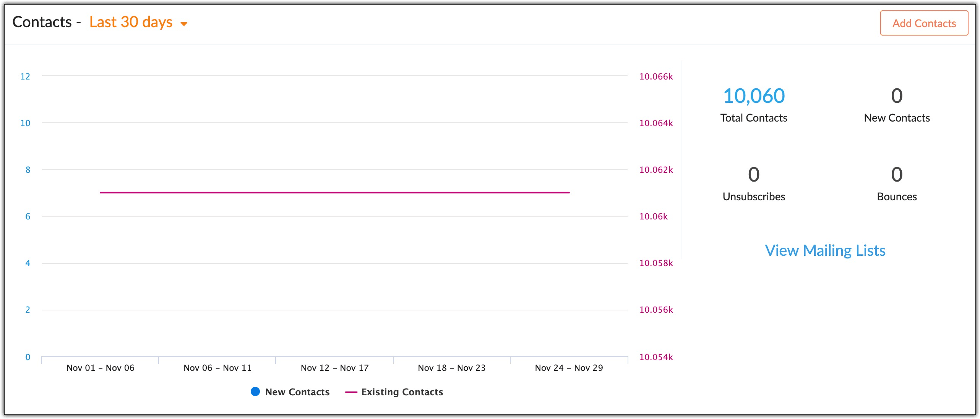The height and width of the screenshot is (419, 980).
Task: Select the Unsubscribes count value
Action: tap(754, 174)
